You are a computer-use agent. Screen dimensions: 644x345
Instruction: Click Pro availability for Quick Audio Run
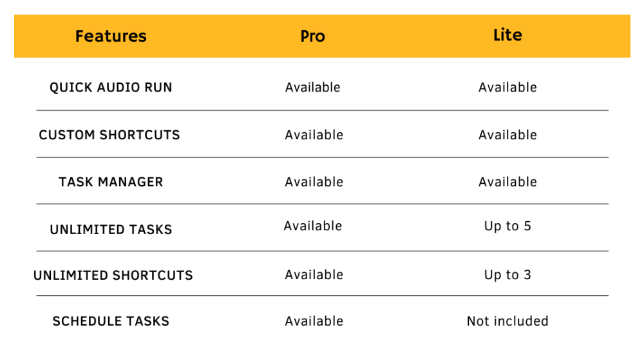click(x=313, y=88)
